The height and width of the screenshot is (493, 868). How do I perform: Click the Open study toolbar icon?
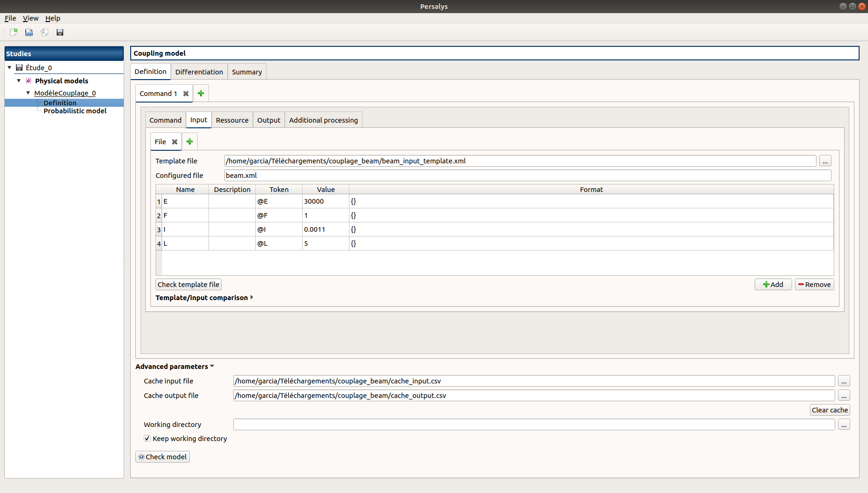(x=29, y=32)
